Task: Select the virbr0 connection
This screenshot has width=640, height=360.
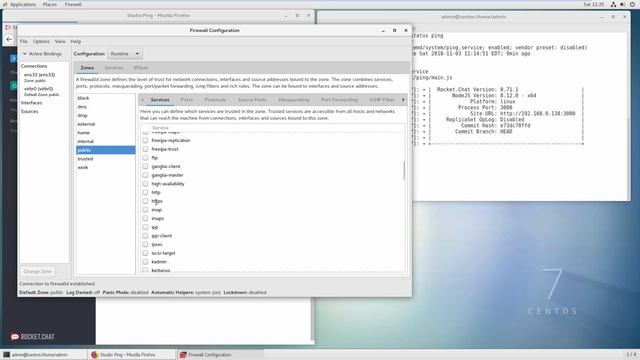Action: click(41, 91)
